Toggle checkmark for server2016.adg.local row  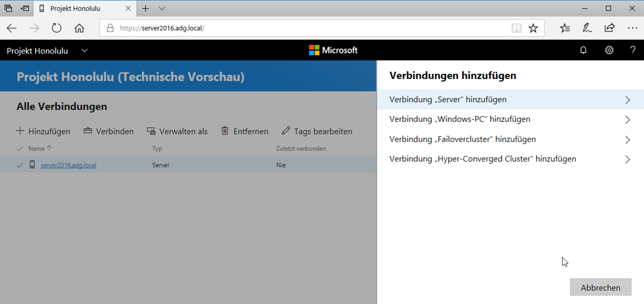[20, 165]
